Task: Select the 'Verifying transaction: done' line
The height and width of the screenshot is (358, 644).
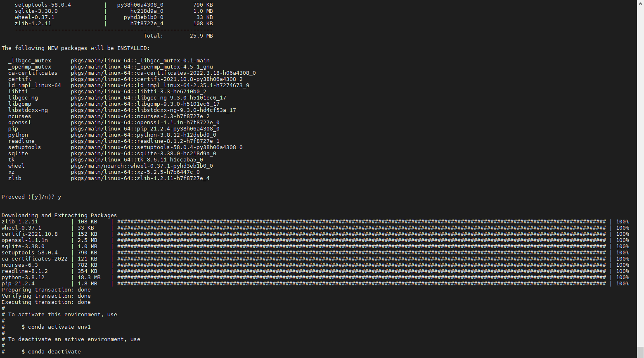Action: pos(46,296)
